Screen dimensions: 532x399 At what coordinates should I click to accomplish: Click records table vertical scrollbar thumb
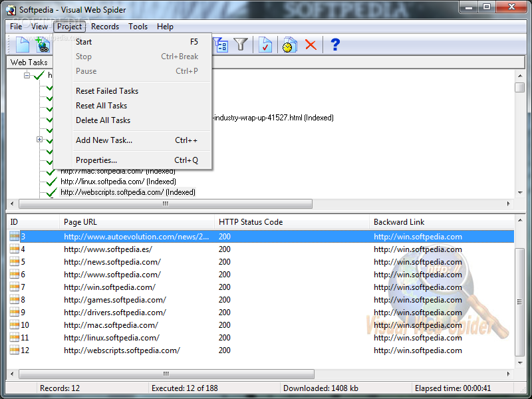(x=519, y=302)
